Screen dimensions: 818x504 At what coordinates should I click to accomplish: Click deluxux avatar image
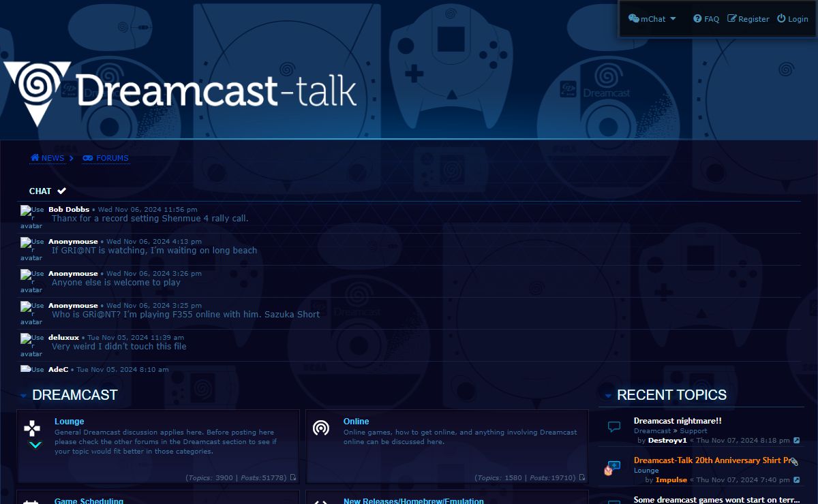click(x=31, y=346)
